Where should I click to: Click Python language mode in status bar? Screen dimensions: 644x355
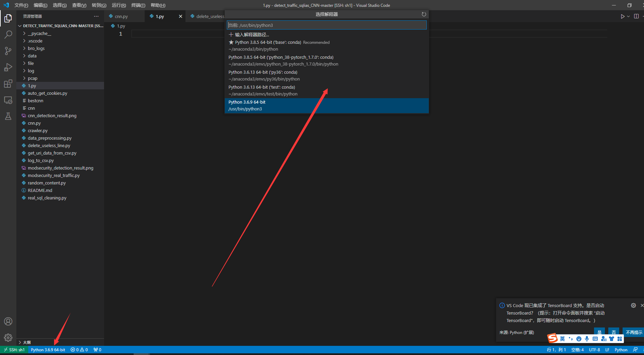621,350
